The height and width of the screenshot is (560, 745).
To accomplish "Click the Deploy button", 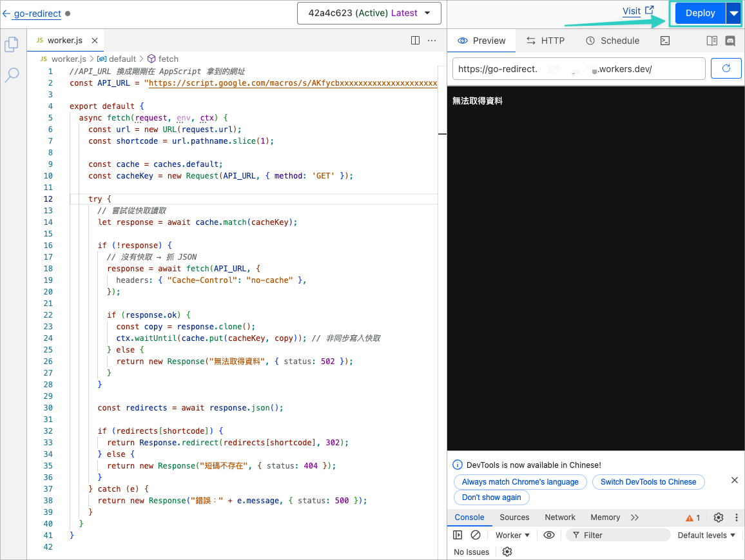I will [700, 14].
